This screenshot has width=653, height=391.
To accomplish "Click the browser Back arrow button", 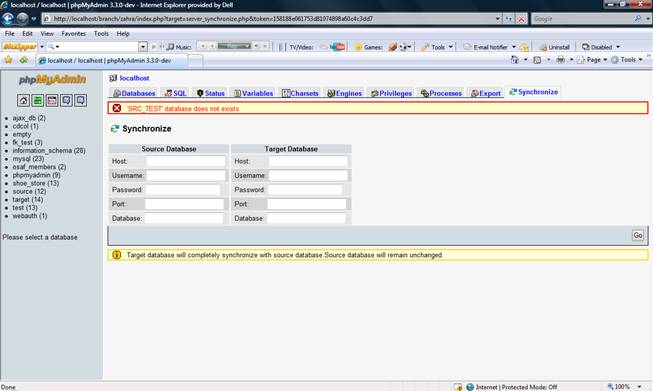I will tap(8, 19).
